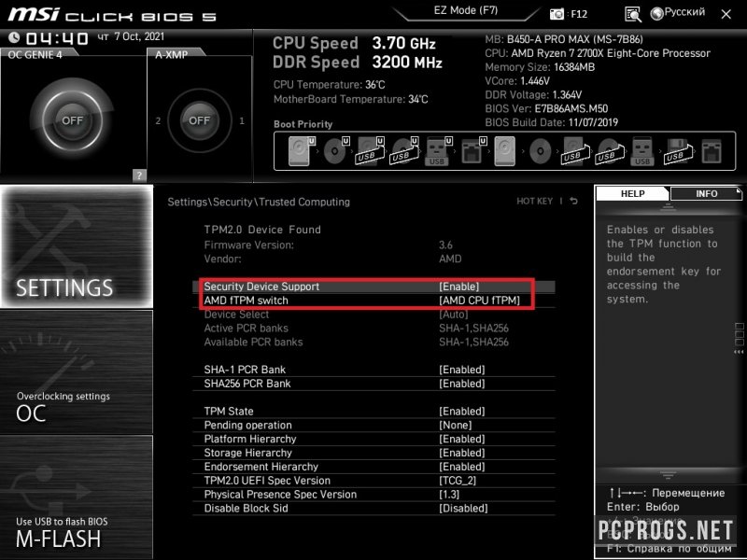Select A-XMP profile 1
747x560 pixels.
[x=242, y=121]
